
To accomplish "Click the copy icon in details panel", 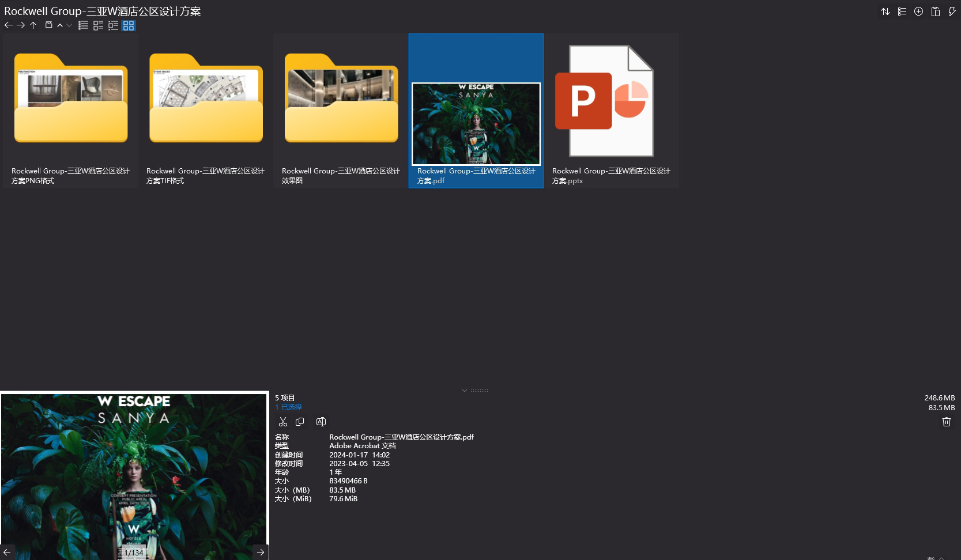I will pyautogui.click(x=300, y=422).
